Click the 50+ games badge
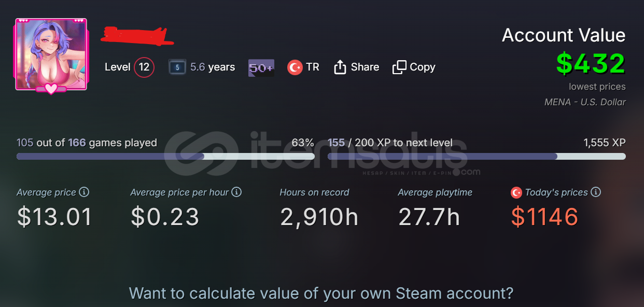 click(261, 67)
